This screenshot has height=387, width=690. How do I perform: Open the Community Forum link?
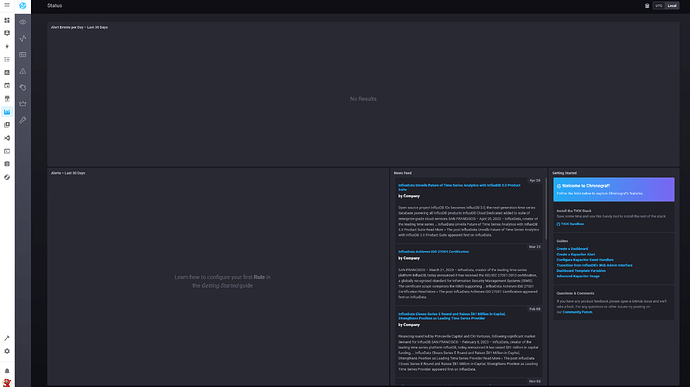tap(577, 312)
